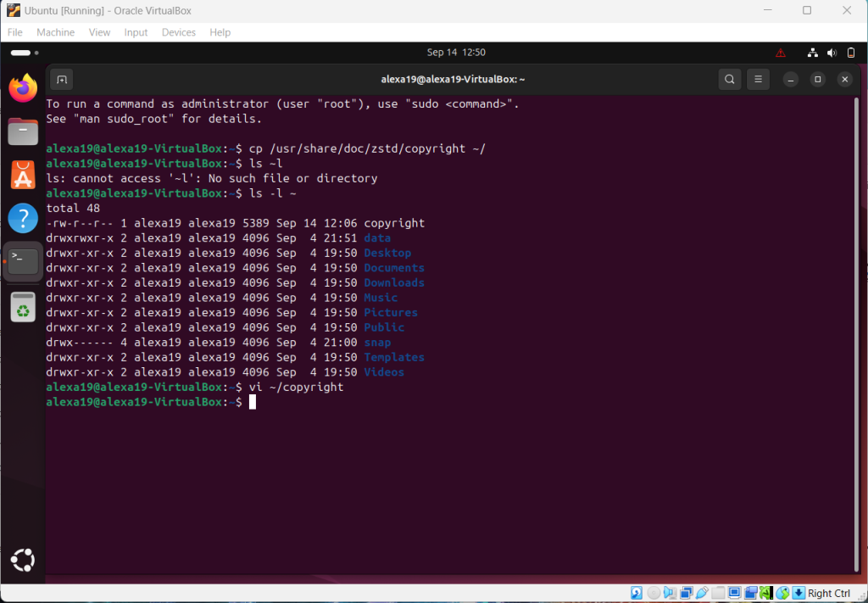Click the volume speaker icon in top bar

[x=832, y=53]
